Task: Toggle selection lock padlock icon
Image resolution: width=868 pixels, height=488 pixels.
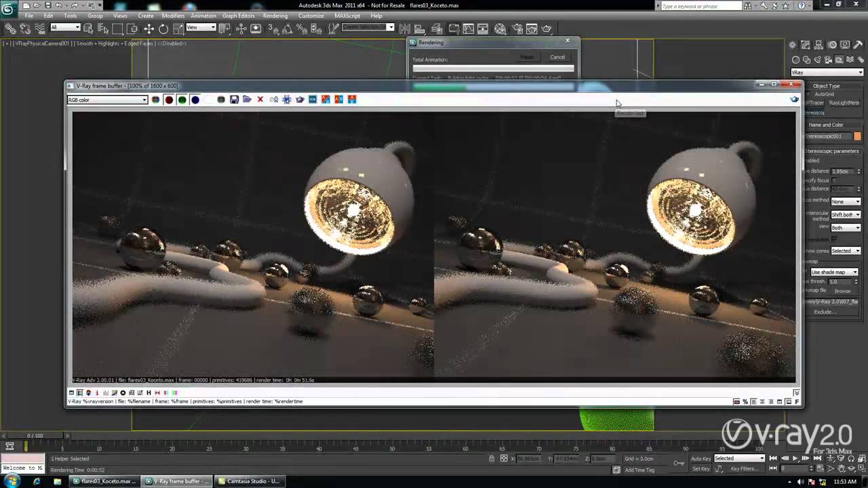Action: click(x=492, y=458)
